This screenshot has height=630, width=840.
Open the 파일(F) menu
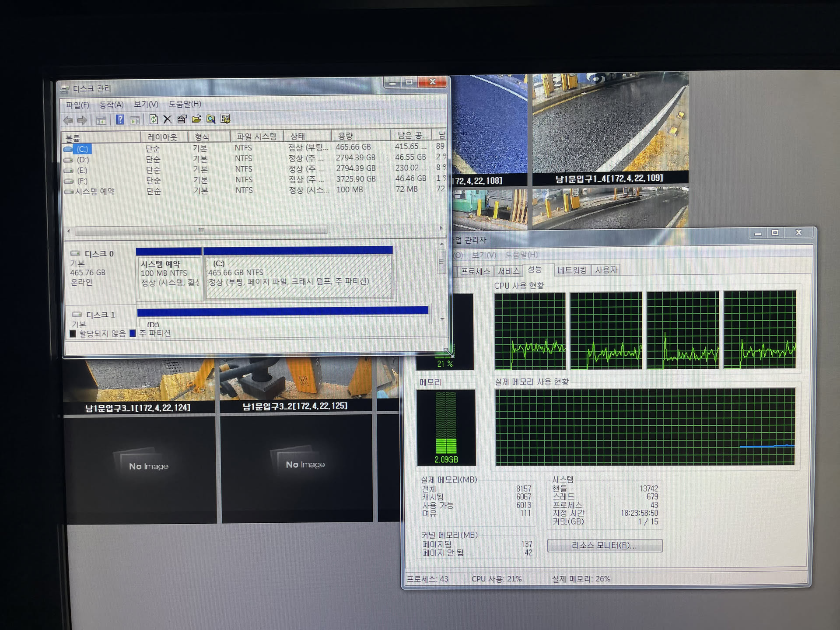77,105
